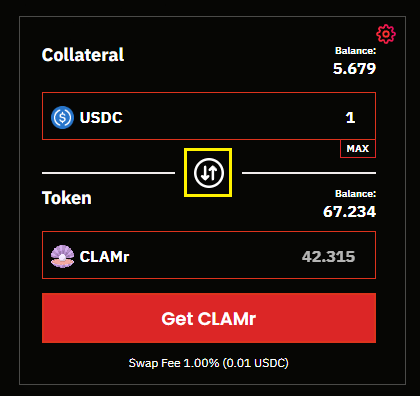
Task: Select the USDC collateral label
Action: pyautogui.click(x=101, y=117)
